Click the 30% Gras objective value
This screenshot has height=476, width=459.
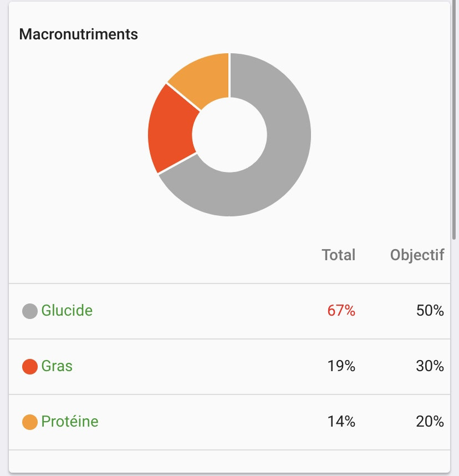tap(430, 367)
